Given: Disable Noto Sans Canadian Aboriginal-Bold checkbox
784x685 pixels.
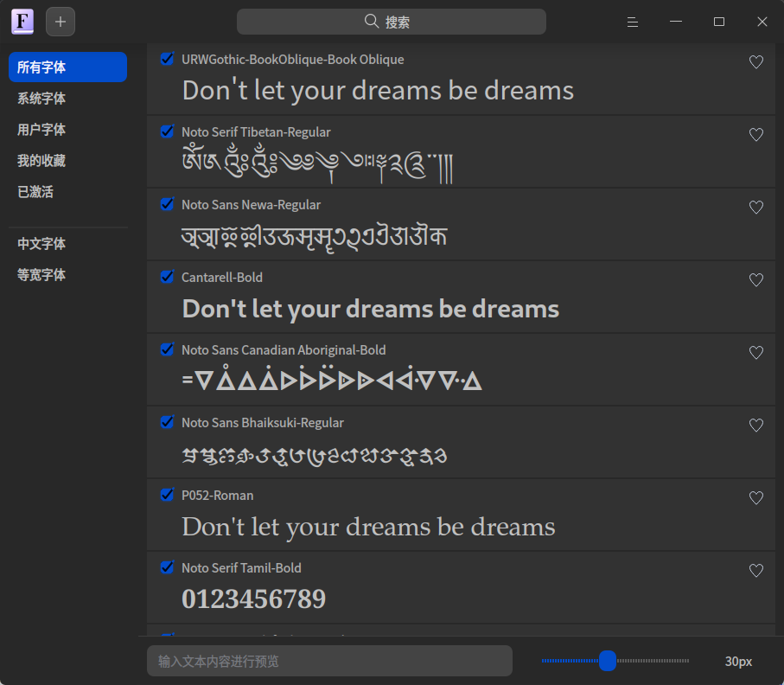Looking at the screenshot, I should [167, 349].
